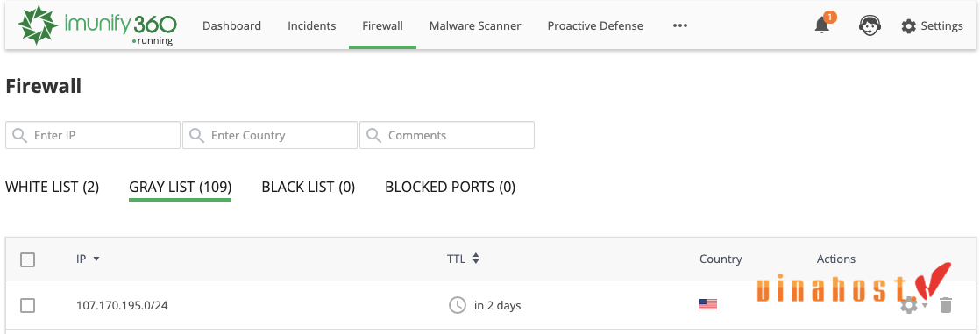The height and width of the screenshot is (334, 980).
Task: Open the support agent headset icon
Action: 870,25
